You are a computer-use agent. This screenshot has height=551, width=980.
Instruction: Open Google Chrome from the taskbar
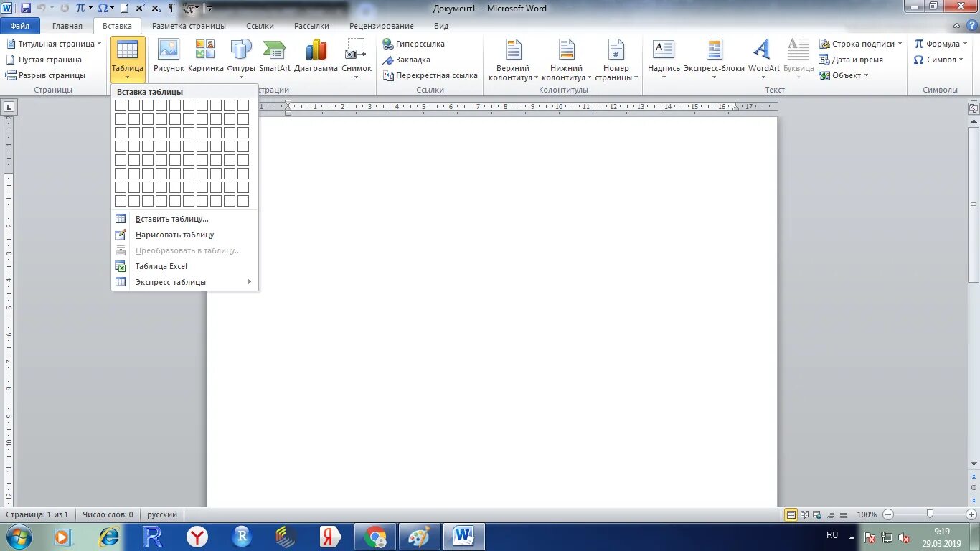click(x=375, y=537)
